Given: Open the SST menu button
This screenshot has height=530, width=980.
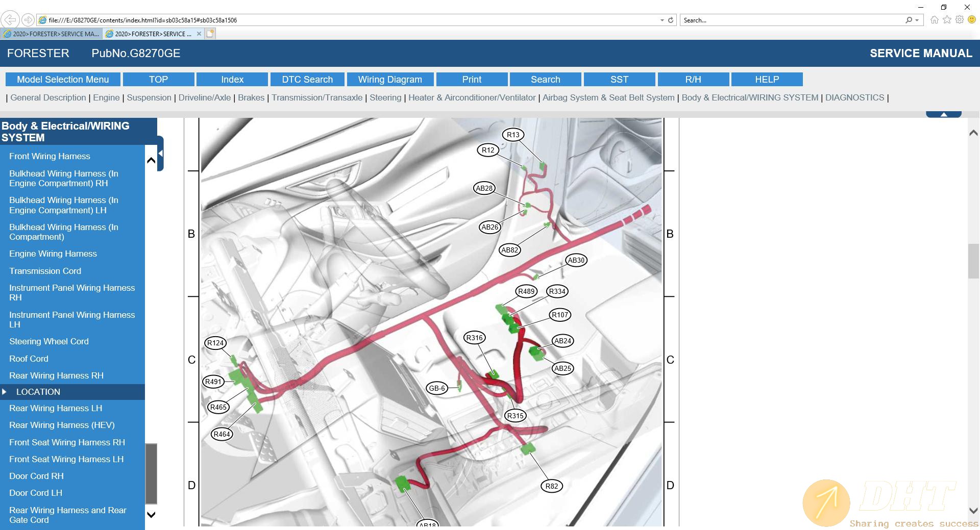Looking at the screenshot, I should 619,80.
